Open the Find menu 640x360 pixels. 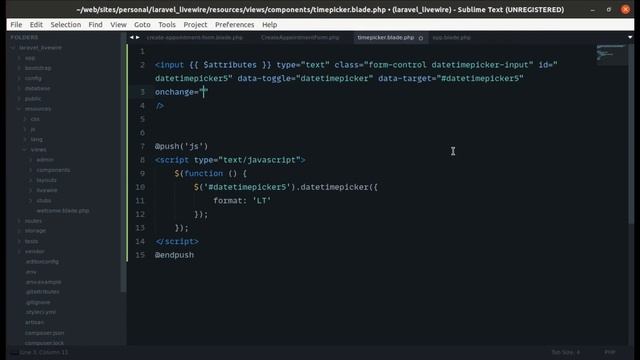pos(96,24)
